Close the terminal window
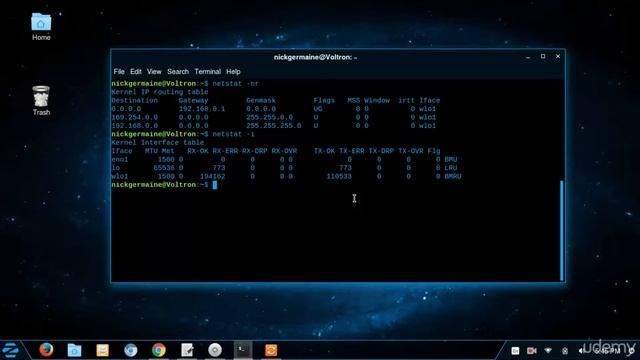Screen dimensions: 640x360 [x=558, y=56]
